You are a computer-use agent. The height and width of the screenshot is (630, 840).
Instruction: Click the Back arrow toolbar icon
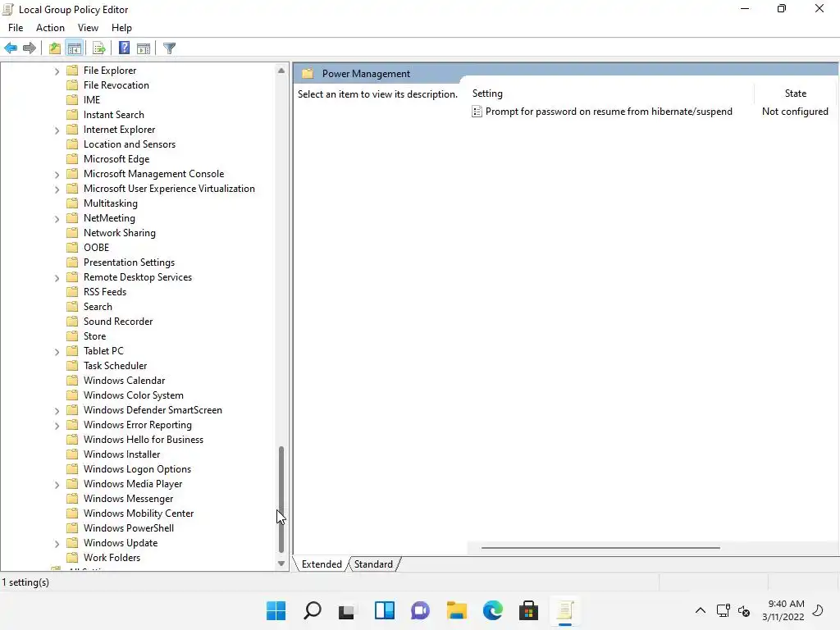click(x=11, y=48)
